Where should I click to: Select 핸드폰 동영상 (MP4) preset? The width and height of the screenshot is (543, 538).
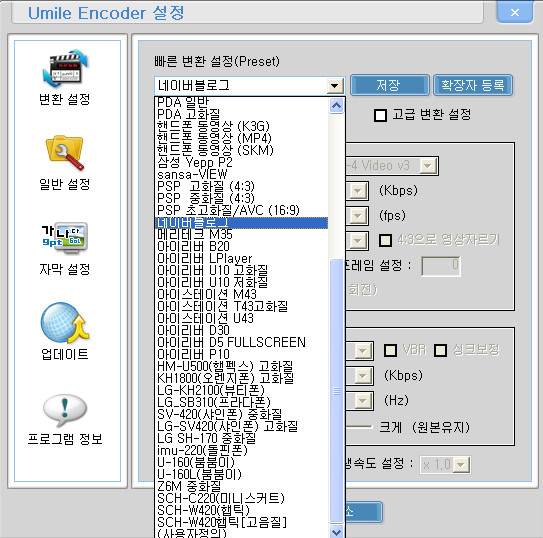tap(242, 138)
